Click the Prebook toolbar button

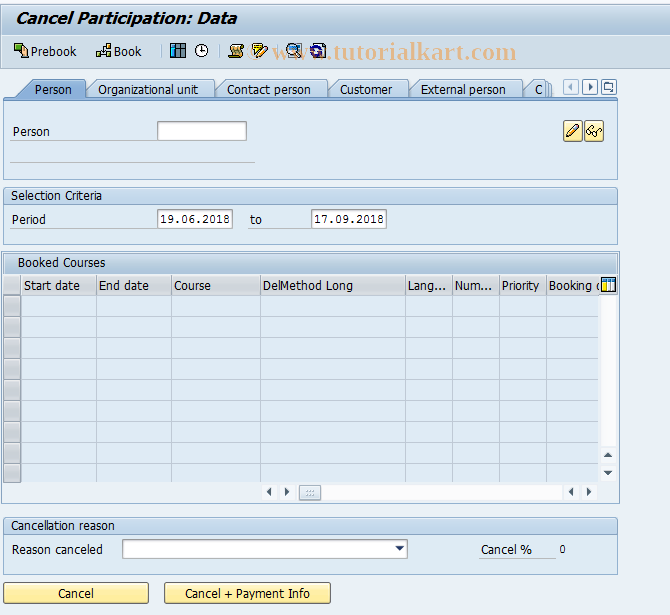[x=45, y=51]
